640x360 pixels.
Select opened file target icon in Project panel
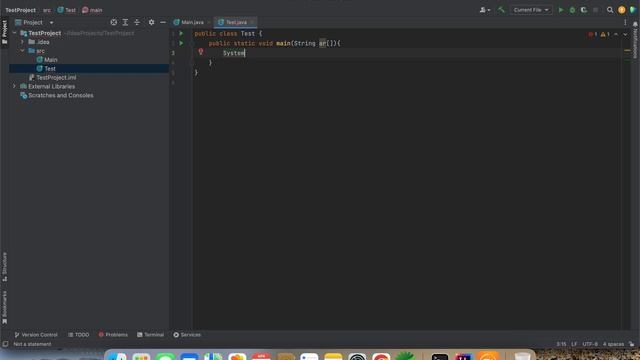click(113, 22)
